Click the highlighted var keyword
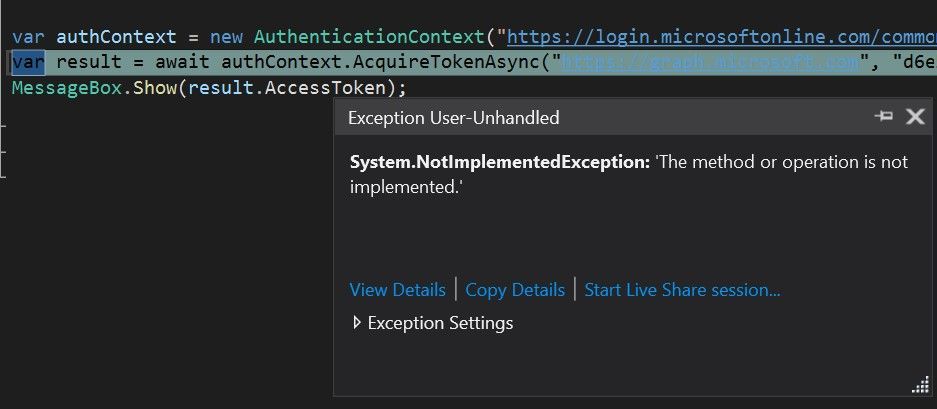 28,62
